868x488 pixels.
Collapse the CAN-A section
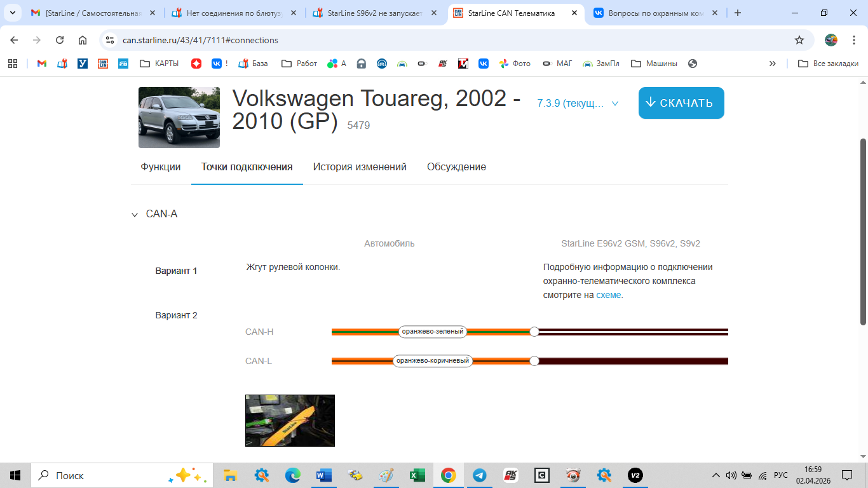tap(133, 215)
